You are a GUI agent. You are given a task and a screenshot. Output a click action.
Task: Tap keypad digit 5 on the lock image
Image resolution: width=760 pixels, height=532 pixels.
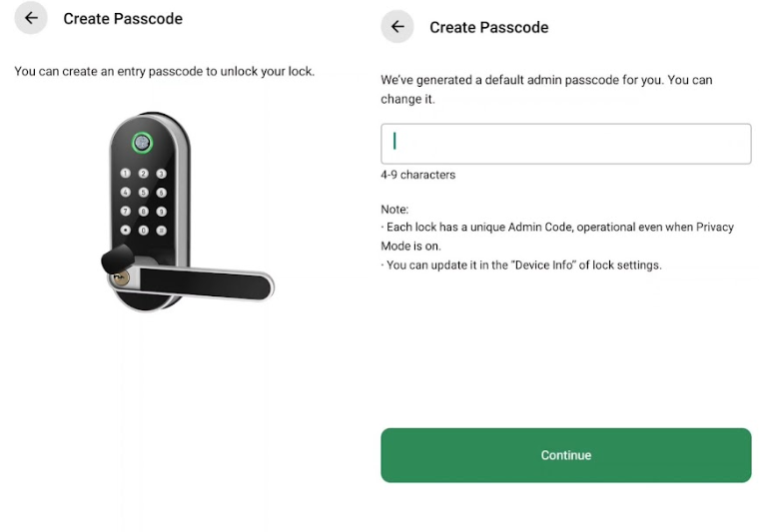tap(144, 193)
